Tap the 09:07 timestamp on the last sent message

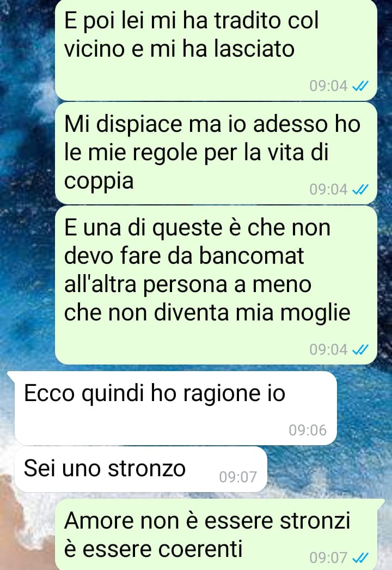tap(328, 557)
